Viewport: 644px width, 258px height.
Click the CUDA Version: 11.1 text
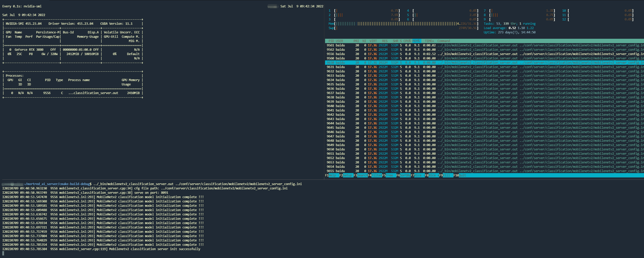116,24
